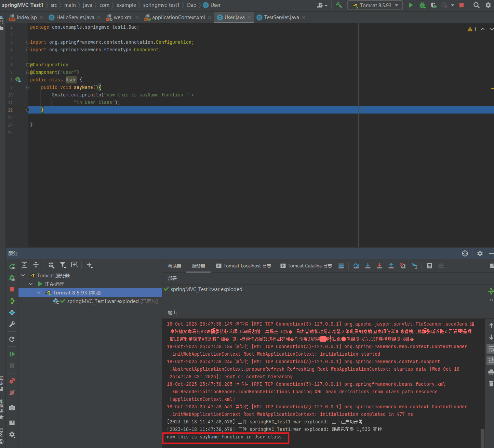The image size is (494, 448).
Task: Toggle soft-wrap in the console output
Action: (491, 349)
